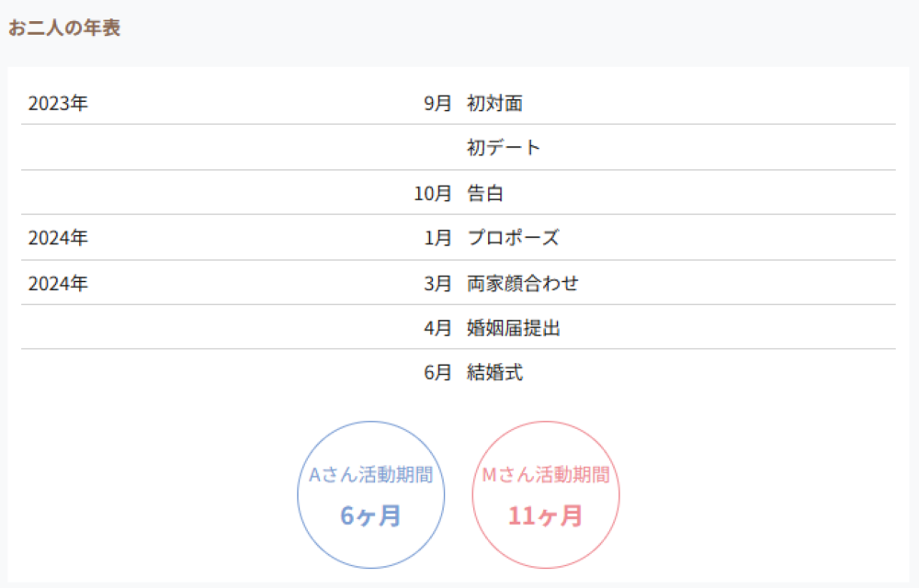The height and width of the screenshot is (588, 919).
Task: Click the 2024年 label beside 両家顔合わせ
Action: click(58, 284)
